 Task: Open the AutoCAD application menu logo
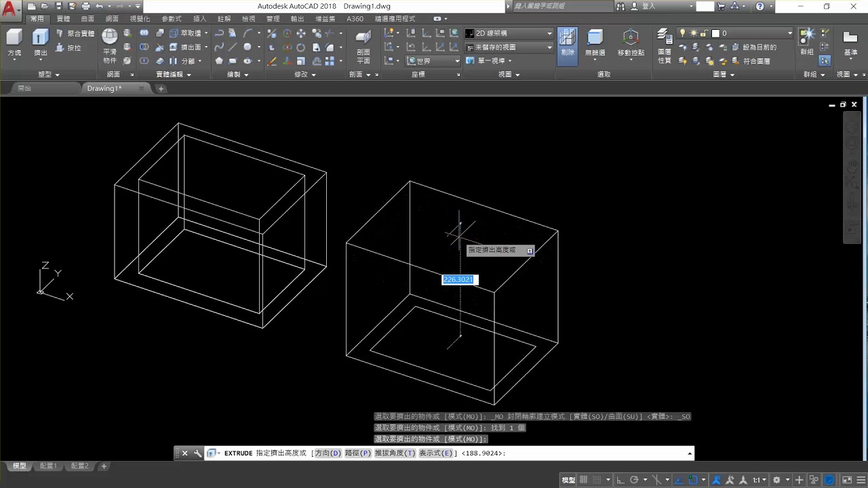(10, 10)
